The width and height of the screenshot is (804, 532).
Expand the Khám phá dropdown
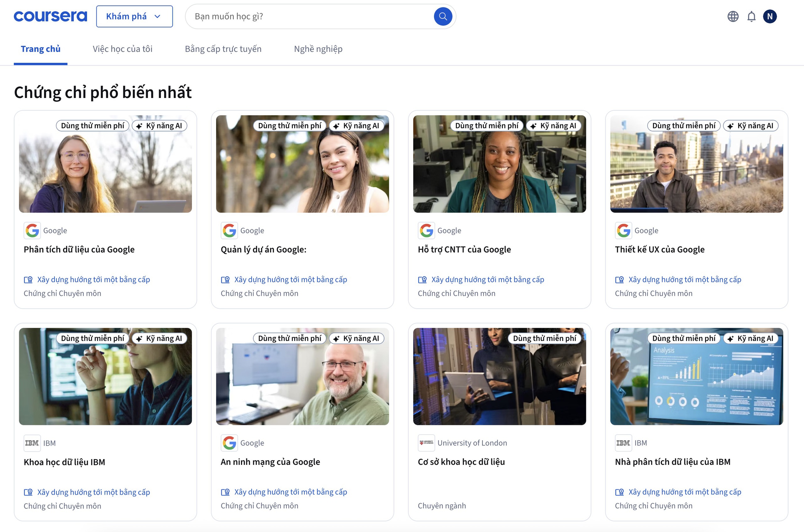134,16
